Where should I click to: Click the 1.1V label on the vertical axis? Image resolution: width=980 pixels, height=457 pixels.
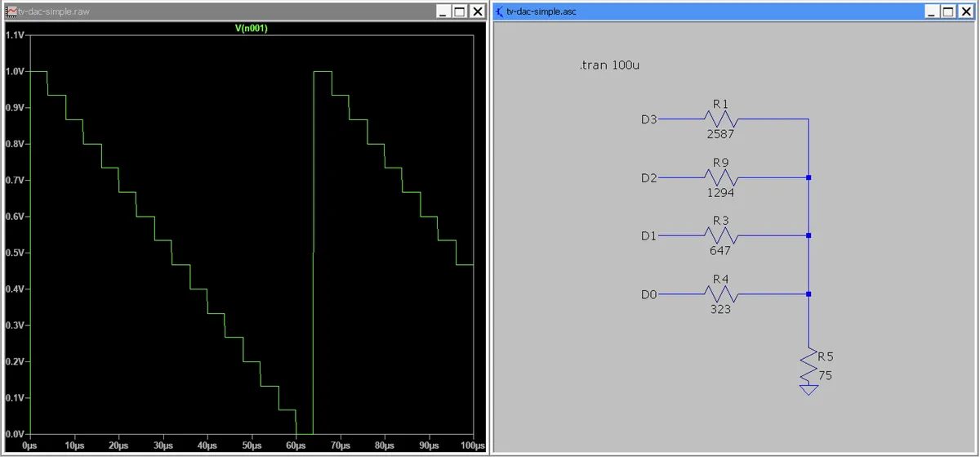pyautogui.click(x=15, y=35)
